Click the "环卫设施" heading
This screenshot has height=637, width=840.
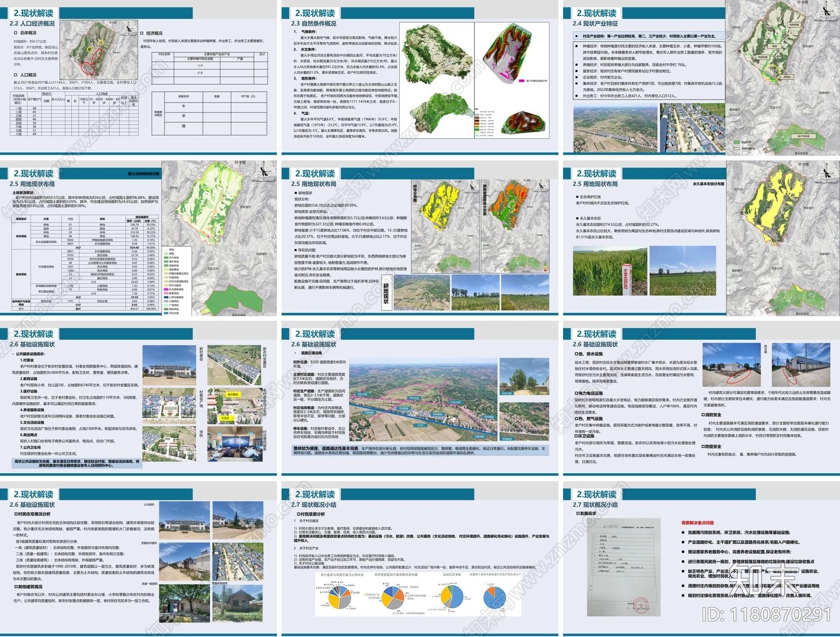point(584,437)
